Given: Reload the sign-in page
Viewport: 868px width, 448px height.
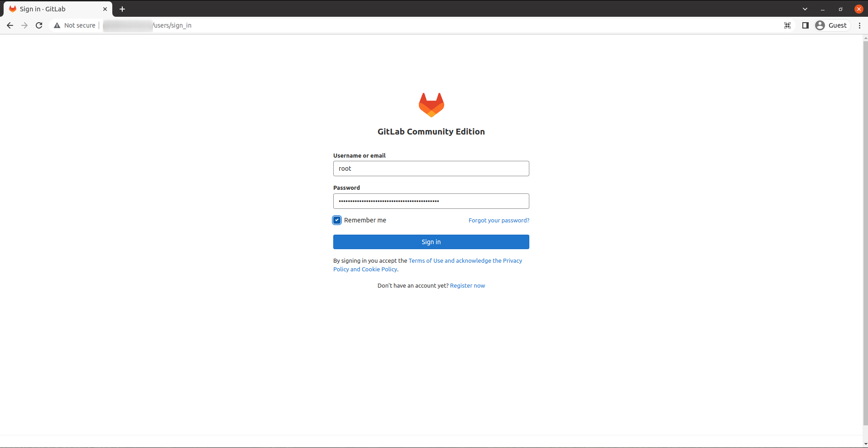Looking at the screenshot, I should click(x=39, y=25).
